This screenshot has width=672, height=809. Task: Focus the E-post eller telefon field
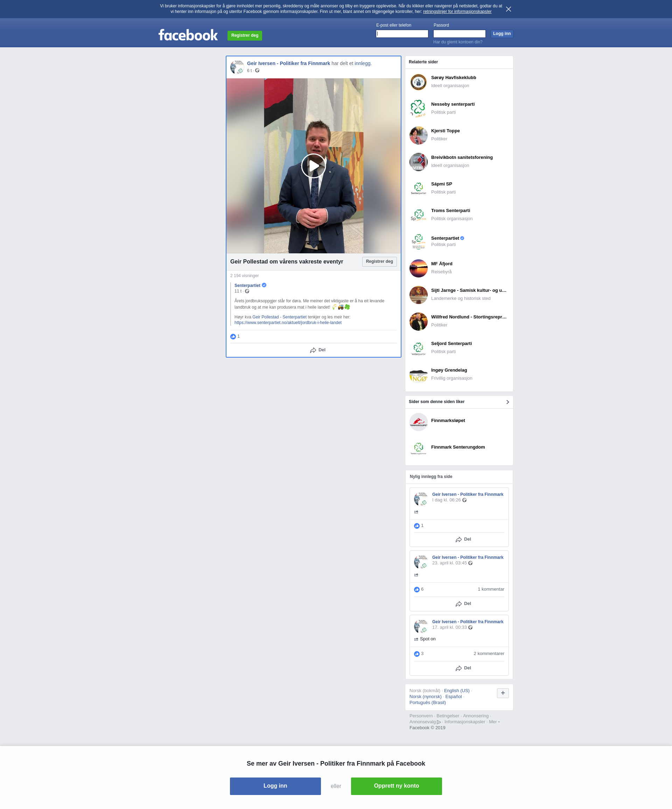click(402, 34)
